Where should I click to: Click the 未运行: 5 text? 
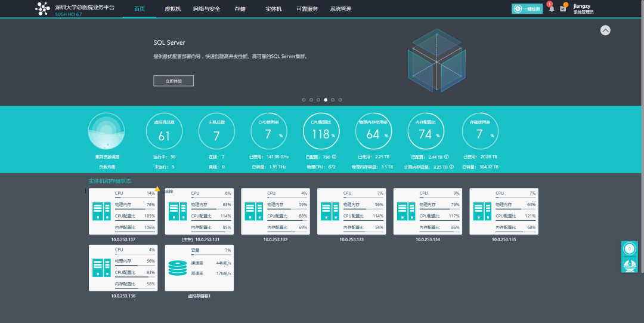tap(165, 167)
